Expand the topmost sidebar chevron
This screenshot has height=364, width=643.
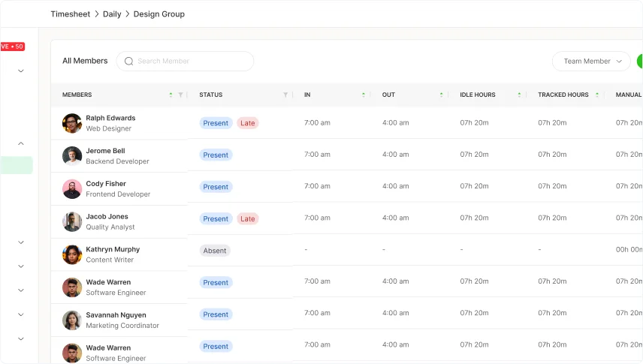click(x=21, y=71)
